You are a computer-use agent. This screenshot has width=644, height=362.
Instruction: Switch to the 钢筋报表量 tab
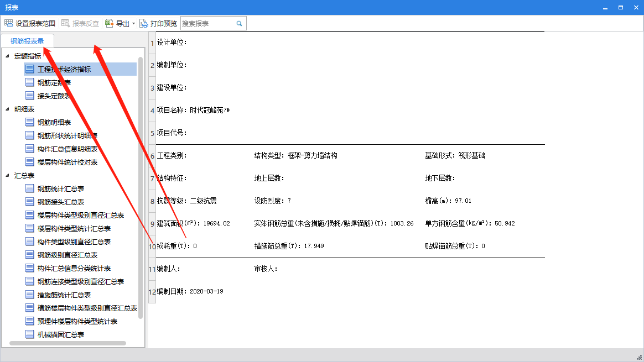coord(27,41)
